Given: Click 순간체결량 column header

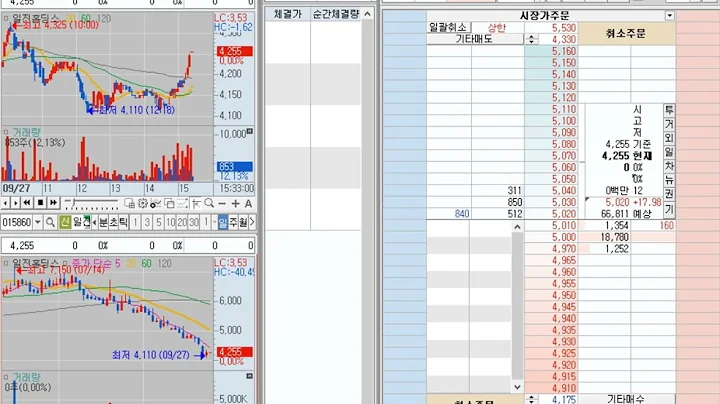Looking at the screenshot, I should click(336, 14).
